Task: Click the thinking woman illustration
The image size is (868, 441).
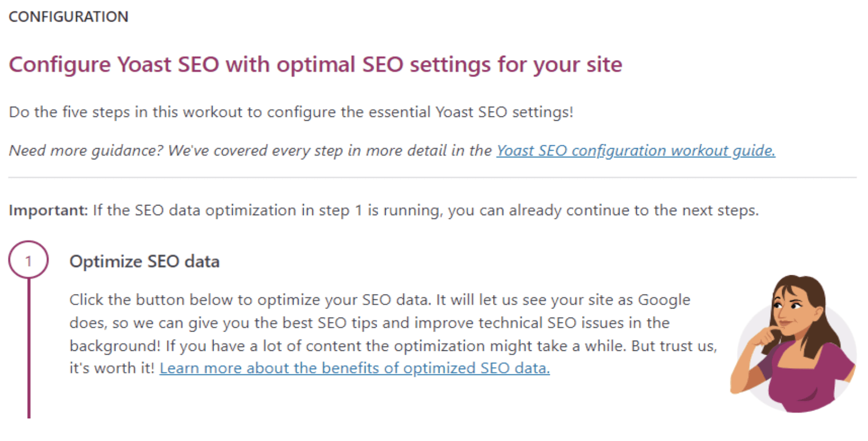Action: tap(793, 344)
